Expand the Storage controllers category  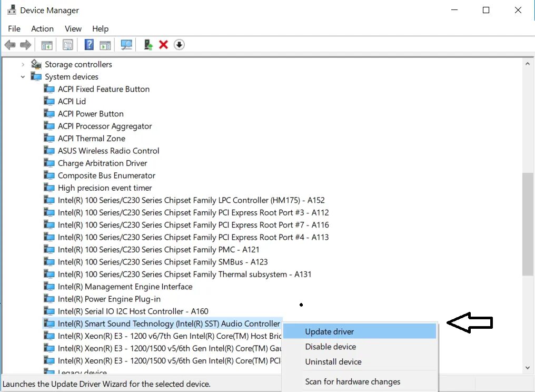(x=23, y=64)
